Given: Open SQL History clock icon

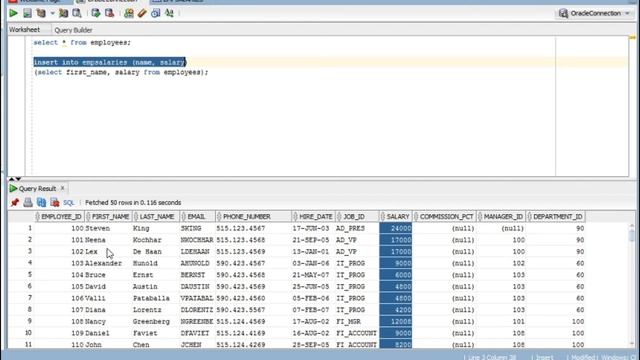Looking at the screenshot, I should pyautogui.click(x=156, y=13).
